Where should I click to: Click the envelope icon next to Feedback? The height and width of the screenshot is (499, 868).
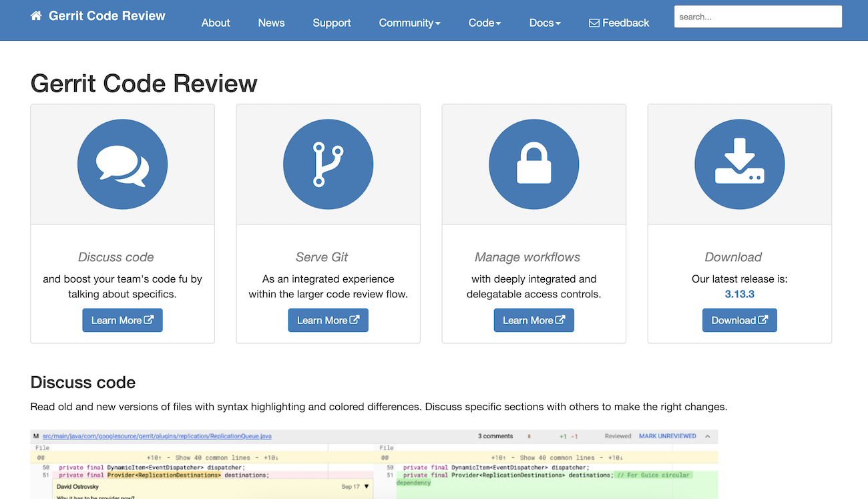click(x=594, y=23)
